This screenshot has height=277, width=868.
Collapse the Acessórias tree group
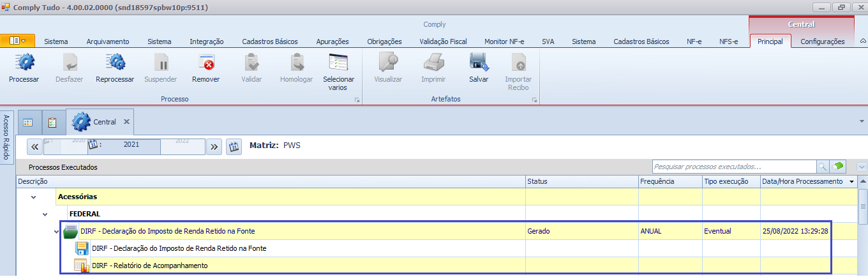[x=34, y=197]
